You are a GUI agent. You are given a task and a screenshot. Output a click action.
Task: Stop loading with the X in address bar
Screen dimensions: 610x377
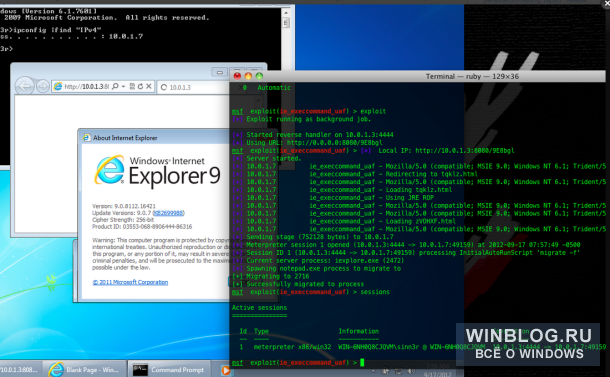coord(149,86)
